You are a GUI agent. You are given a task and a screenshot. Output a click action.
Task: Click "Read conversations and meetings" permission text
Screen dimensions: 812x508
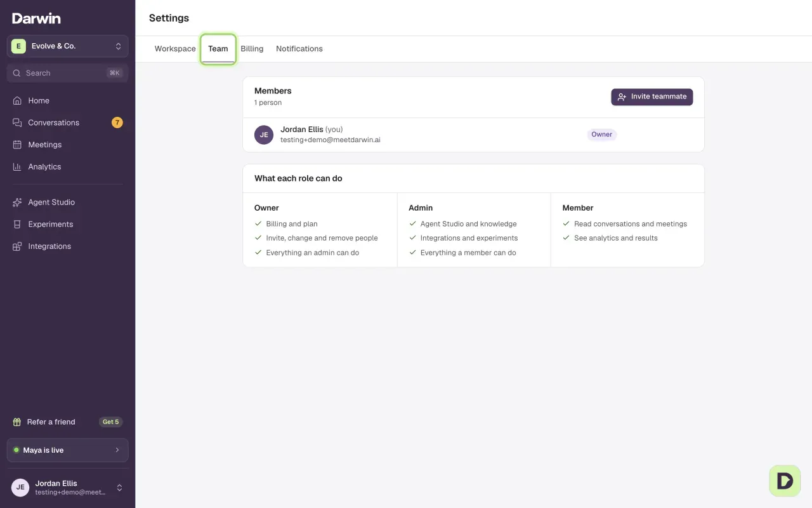coord(631,224)
